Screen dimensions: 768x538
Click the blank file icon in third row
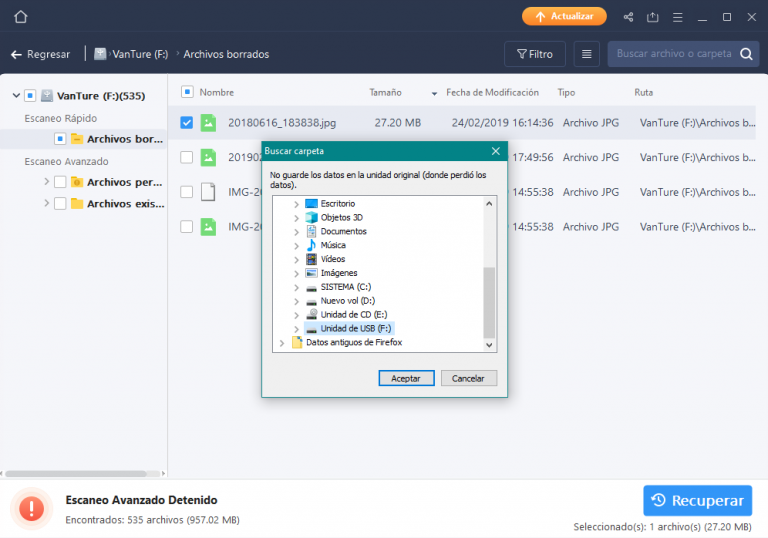[x=208, y=192]
